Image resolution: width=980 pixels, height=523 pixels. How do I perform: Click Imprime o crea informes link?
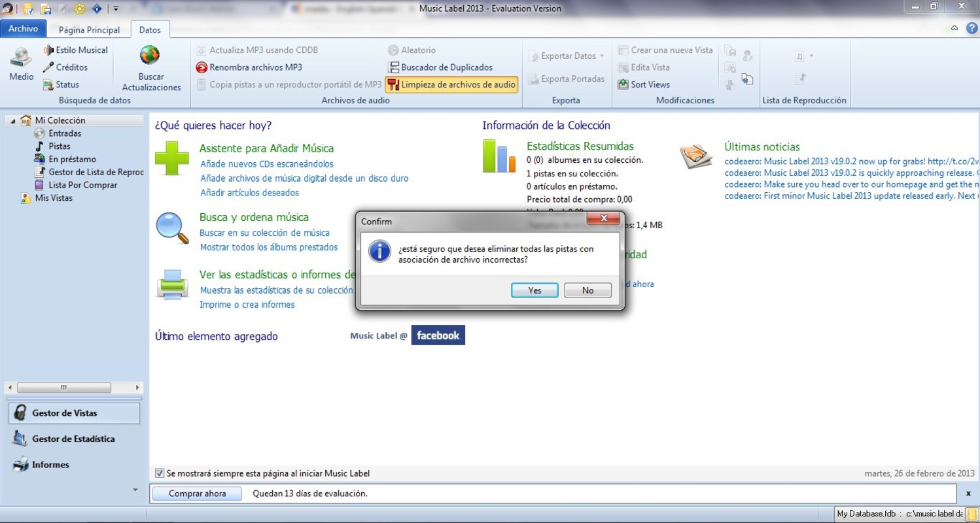247,305
